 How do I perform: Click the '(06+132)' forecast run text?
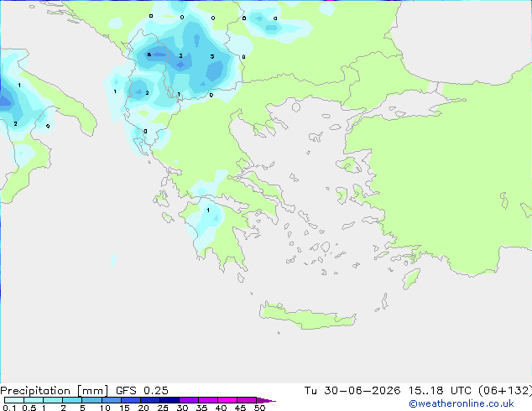[x=505, y=391]
